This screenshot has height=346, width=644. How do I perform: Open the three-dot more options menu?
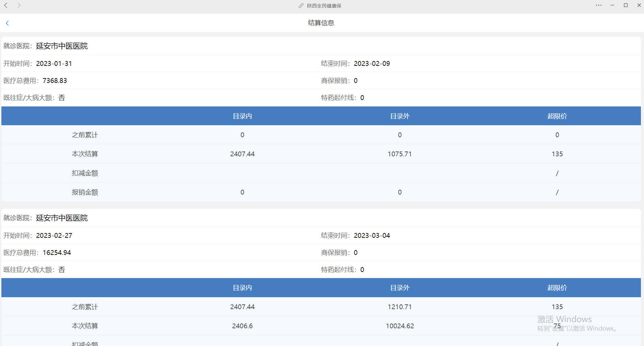pyautogui.click(x=599, y=5)
